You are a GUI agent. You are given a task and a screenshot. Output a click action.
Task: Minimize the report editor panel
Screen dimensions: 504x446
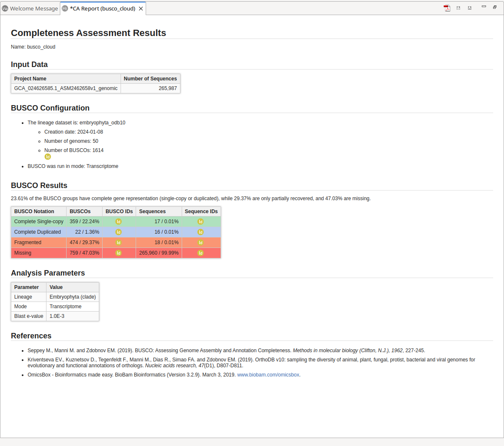coord(484,7)
